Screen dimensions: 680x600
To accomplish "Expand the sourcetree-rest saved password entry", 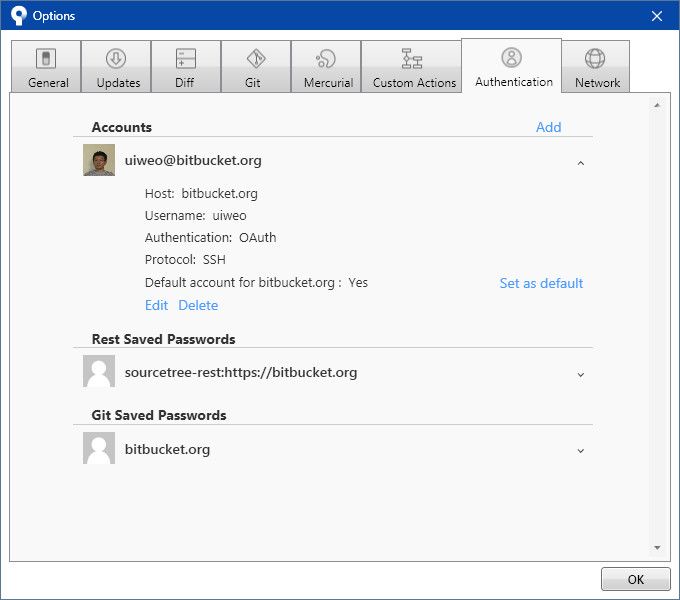I will (581, 375).
